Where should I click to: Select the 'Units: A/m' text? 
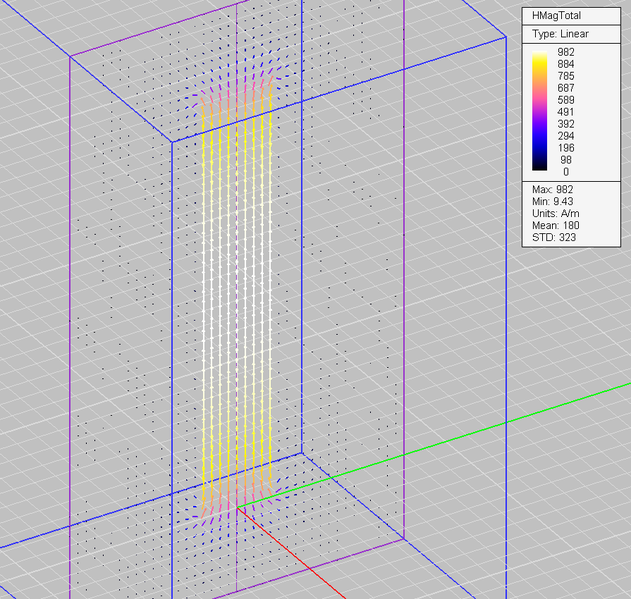(x=555, y=213)
